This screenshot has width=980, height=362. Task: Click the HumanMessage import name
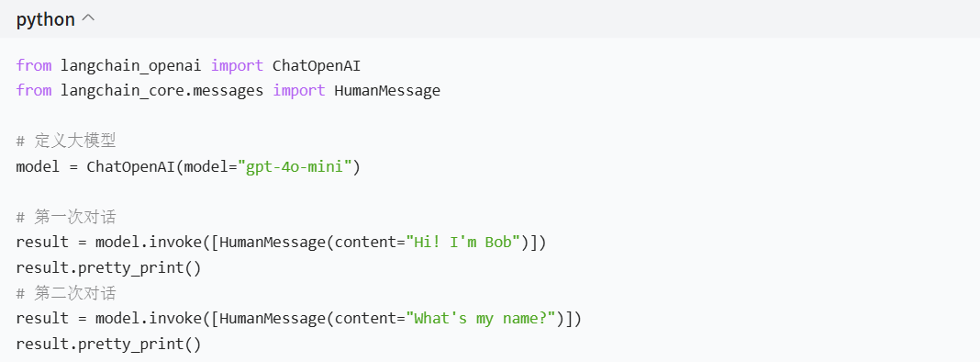(x=387, y=91)
